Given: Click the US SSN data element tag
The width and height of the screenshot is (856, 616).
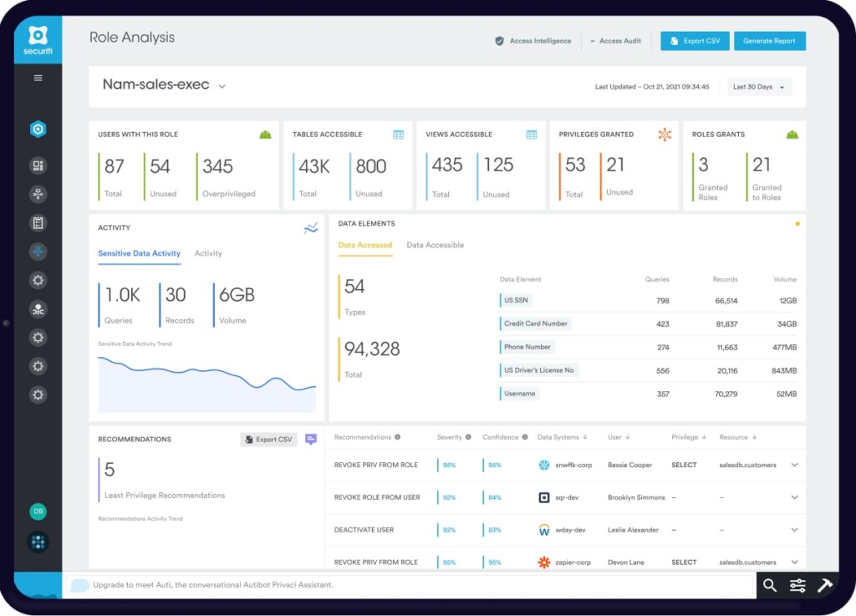Looking at the screenshot, I should coord(515,300).
